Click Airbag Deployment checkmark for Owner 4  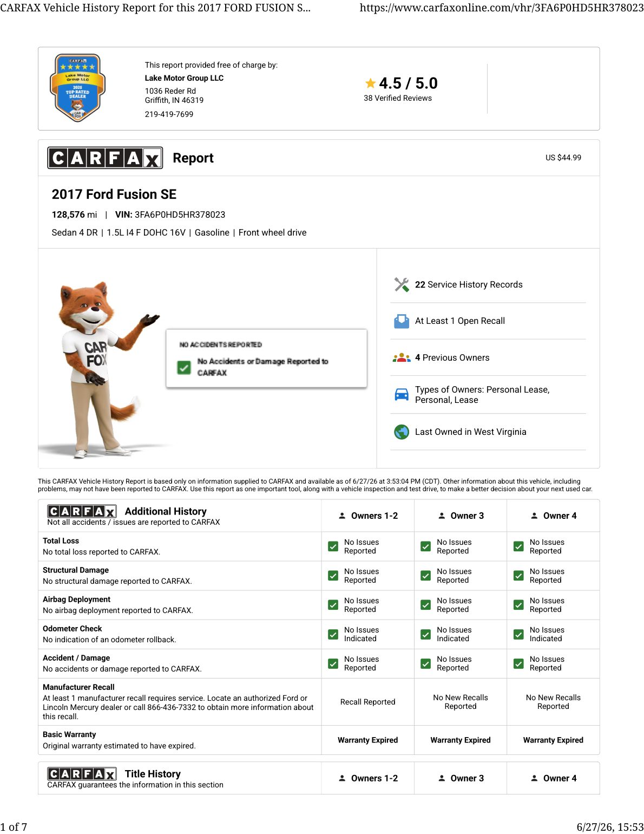[x=518, y=605]
